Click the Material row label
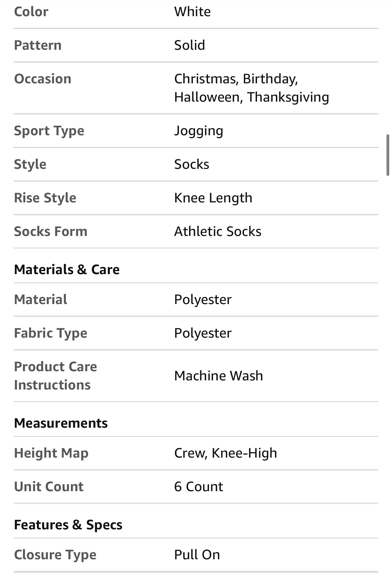392x573 pixels. pyautogui.click(x=41, y=299)
